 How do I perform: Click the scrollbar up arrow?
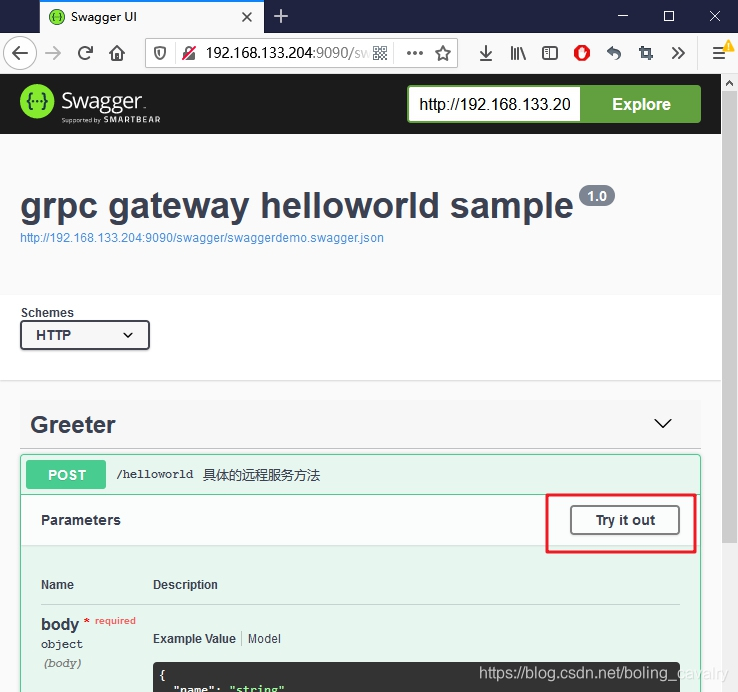(x=730, y=83)
